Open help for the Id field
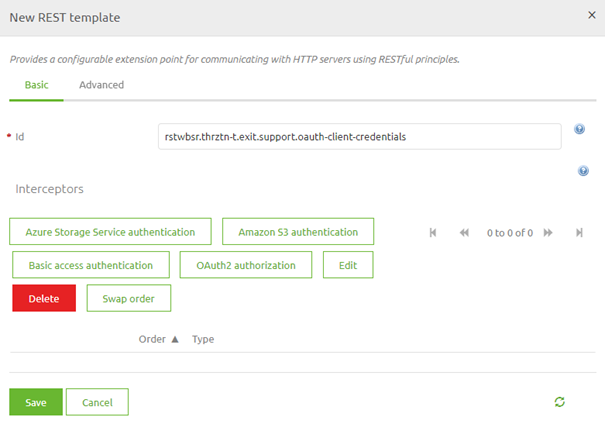The width and height of the screenshot is (605, 424). [579, 129]
